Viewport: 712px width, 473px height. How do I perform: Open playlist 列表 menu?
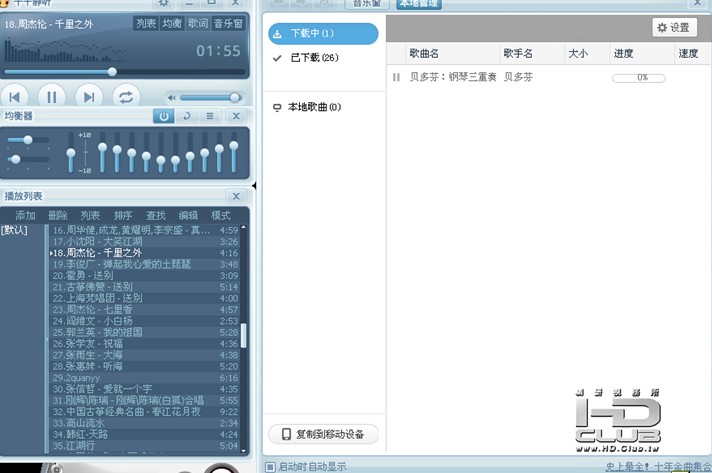90,216
